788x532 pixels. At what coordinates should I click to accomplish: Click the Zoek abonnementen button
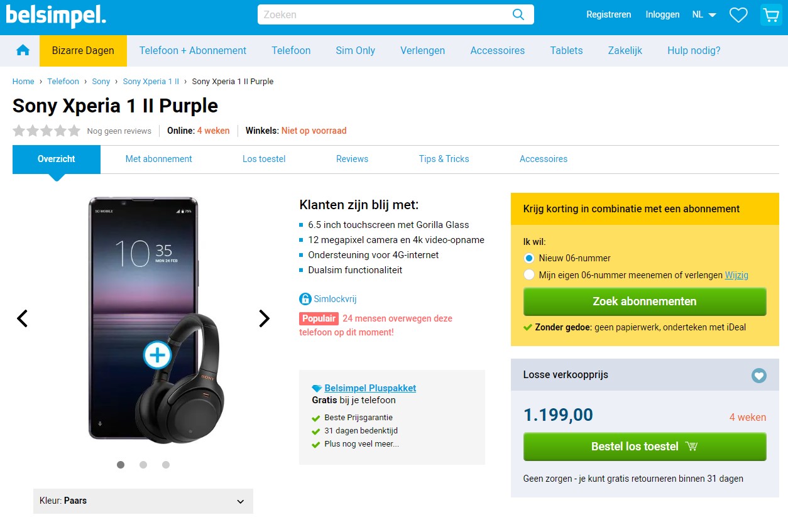(645, 301)
